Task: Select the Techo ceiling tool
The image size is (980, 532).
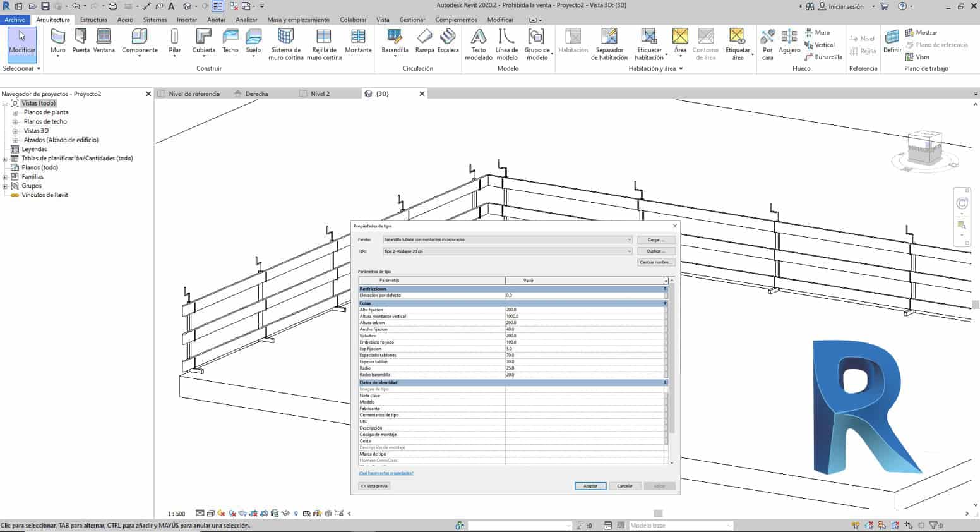Action: tap(230, 41)
